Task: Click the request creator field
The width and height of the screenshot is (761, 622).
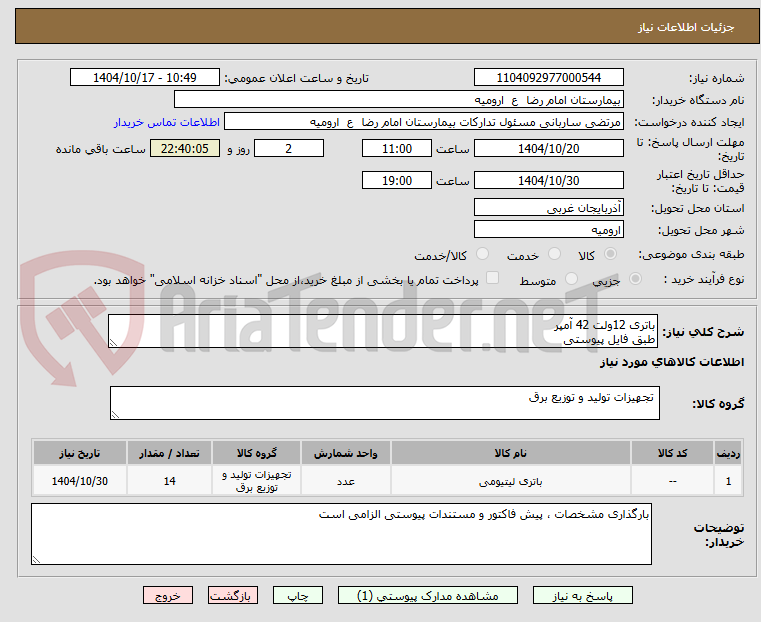Action: pos(424,122)
